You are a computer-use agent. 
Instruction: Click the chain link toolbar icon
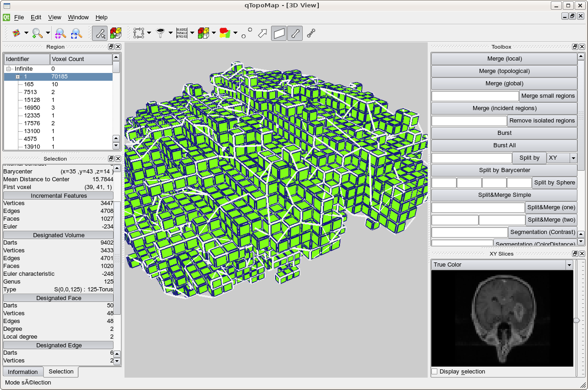(311, 33)
